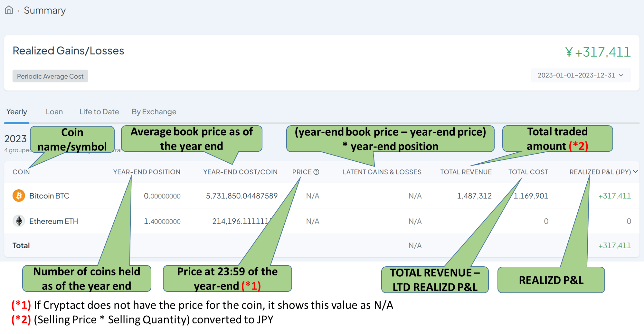644x334 pixels.
Task: Click Bitcoin realized P&L +317,411
Action: (614, 196)
